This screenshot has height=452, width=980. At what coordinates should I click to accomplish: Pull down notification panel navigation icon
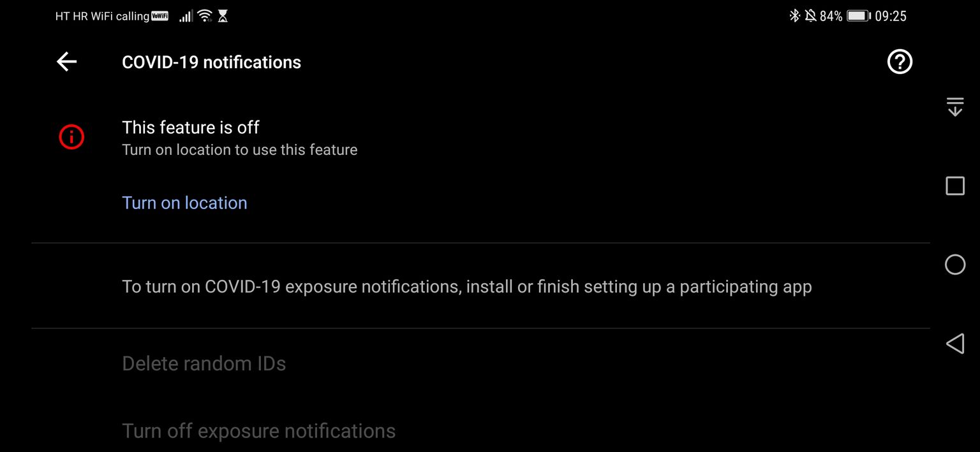[x=954, y=106]
